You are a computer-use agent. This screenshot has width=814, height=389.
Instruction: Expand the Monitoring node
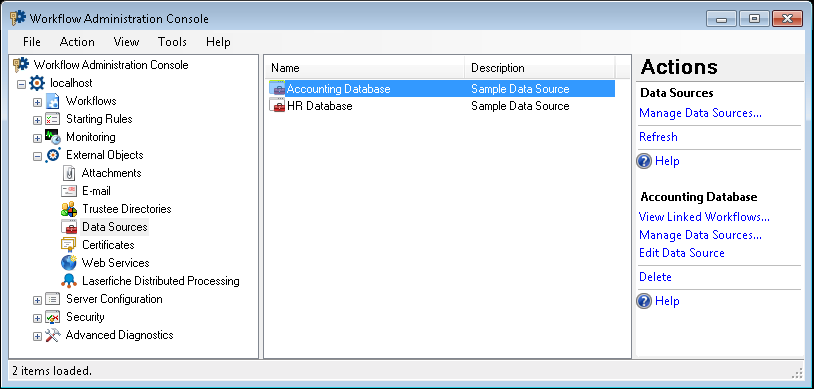(37, 138)
